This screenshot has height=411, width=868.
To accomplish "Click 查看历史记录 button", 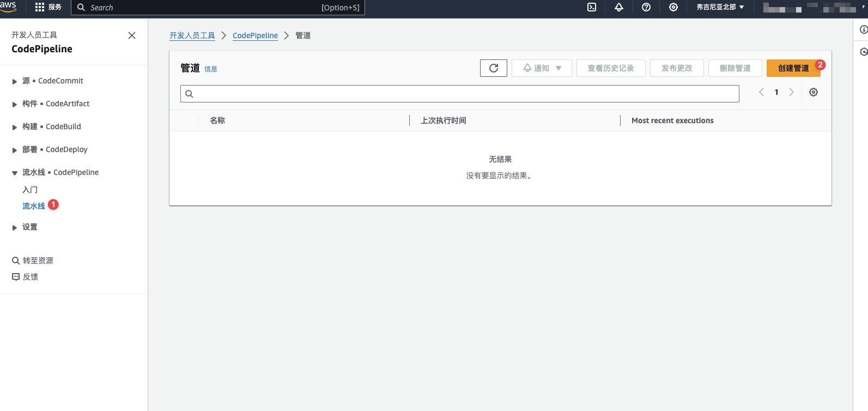I will click(611, 68).
